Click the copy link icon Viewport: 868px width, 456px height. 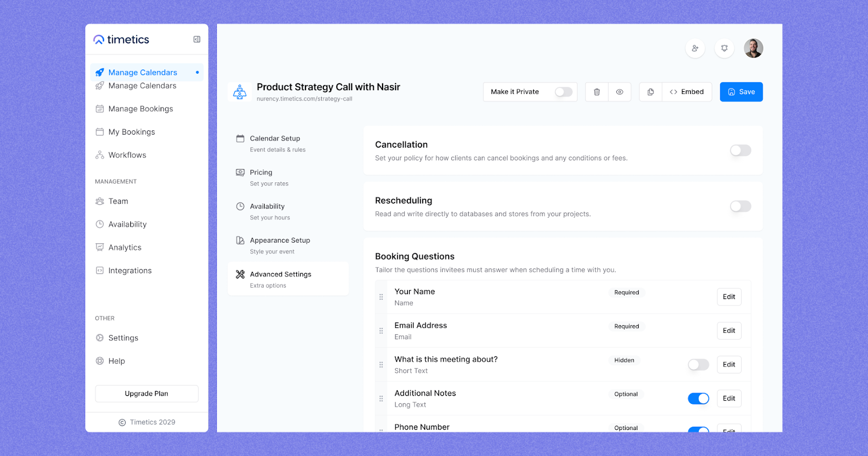[x=650, y=92]
